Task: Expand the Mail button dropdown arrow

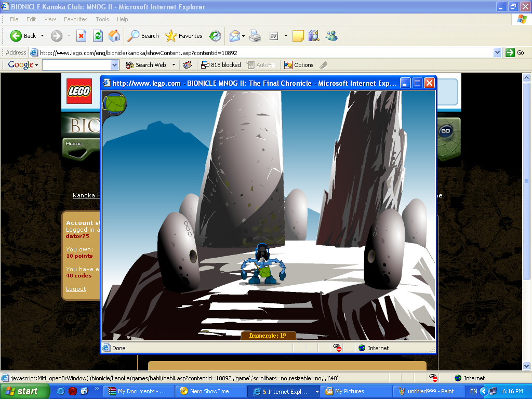Action: 243,36
